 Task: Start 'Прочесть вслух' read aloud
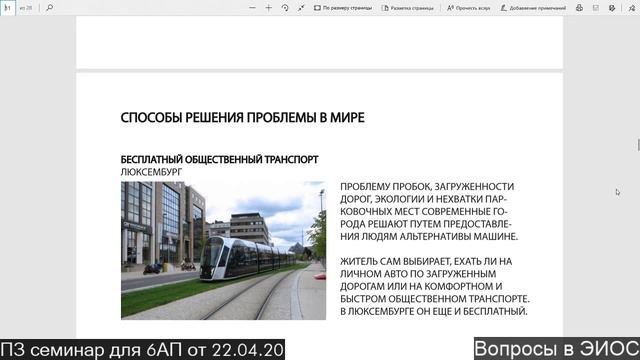click(x=468, y=8)
